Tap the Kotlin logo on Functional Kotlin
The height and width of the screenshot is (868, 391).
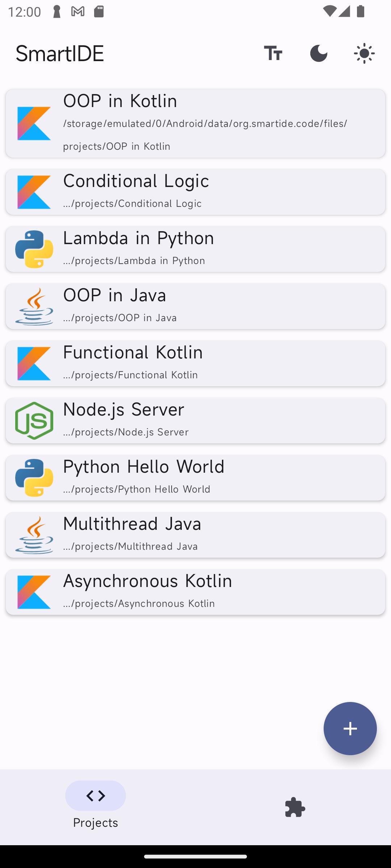34,363
